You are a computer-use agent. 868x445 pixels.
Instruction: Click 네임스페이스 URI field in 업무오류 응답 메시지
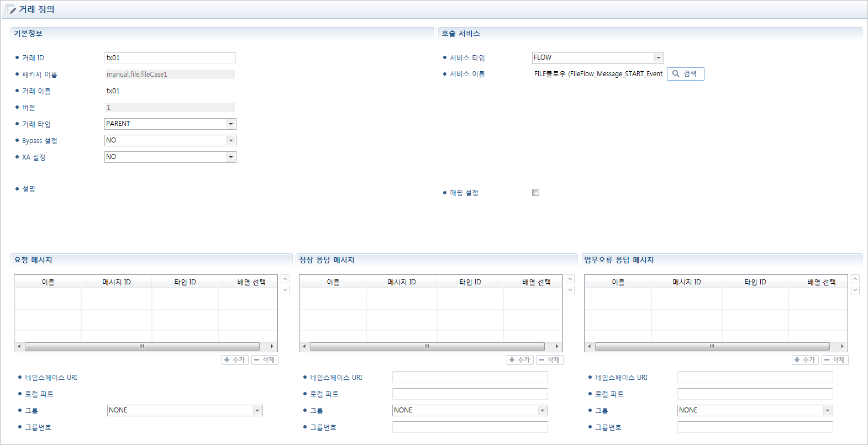(755, 378)
